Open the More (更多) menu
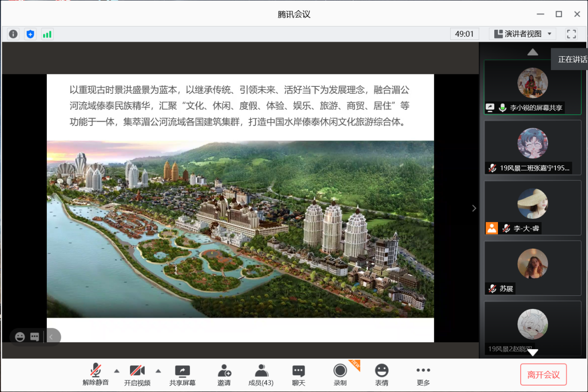 click(423, 375)
